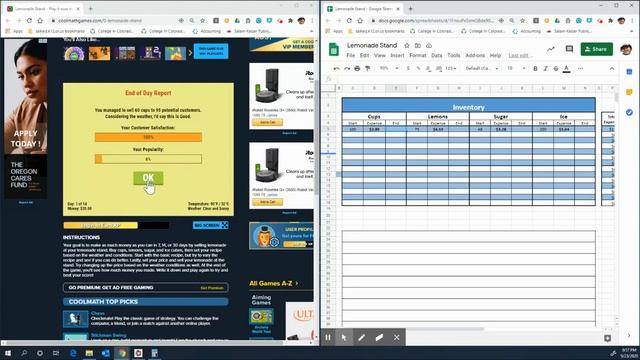This screenshot has width=640, height=360.
Task: Pause the screen recording
Action: pyautogui.click(x=328, y=338)
